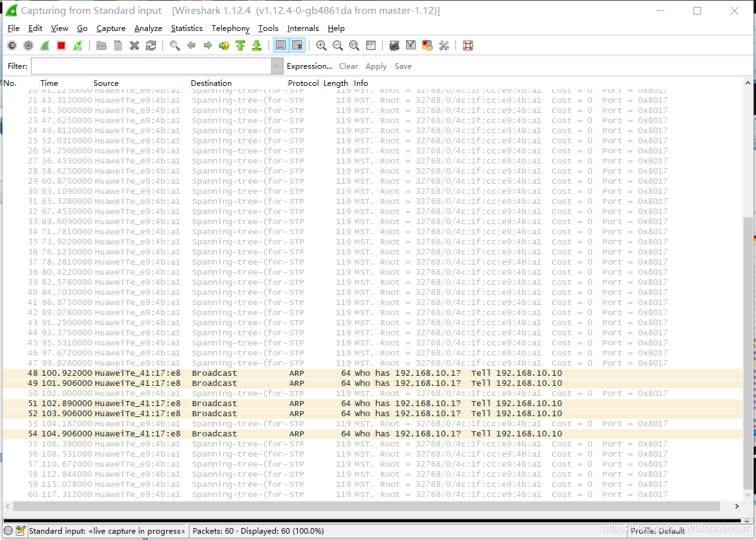This screenshot has width=756, height=540.
Task: Reload the capture file icon
Action: click(x=151, y=45)
